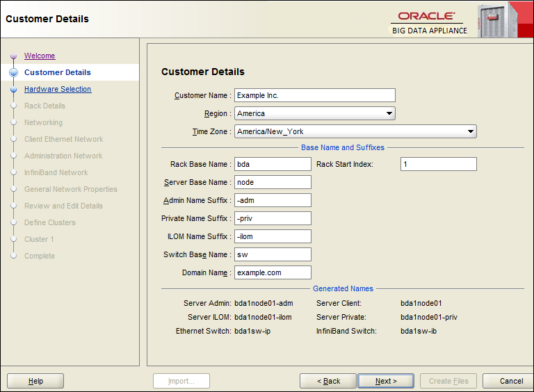Click the ILOM Name Suffix field
The width and height of the screenshot is (534, 392).
click(x=273, y=236)
